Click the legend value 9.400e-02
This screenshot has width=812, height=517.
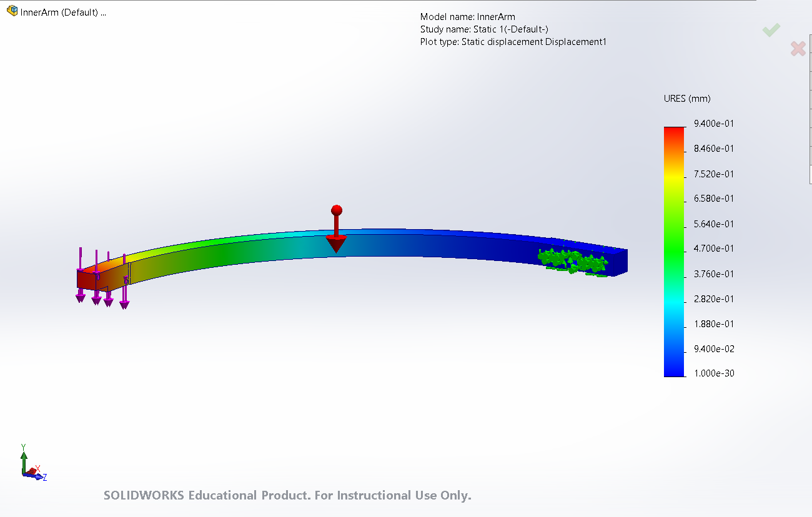coord(713,348)
